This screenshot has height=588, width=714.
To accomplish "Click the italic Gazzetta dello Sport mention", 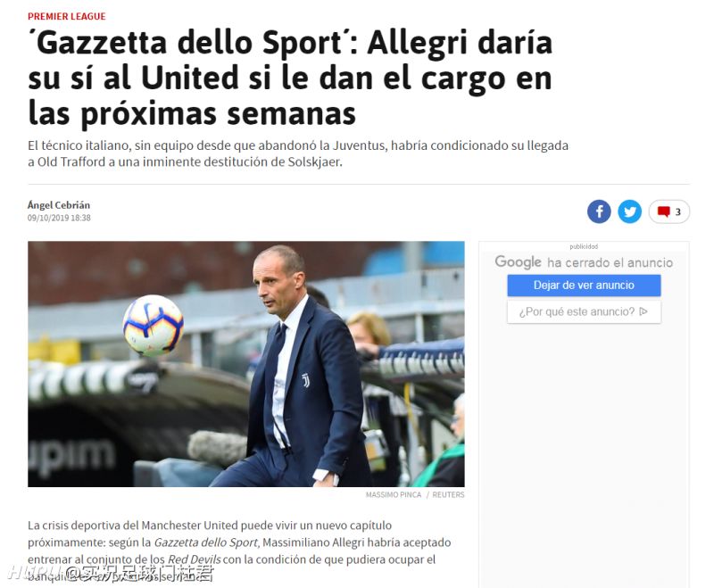I will coord(207,542).
